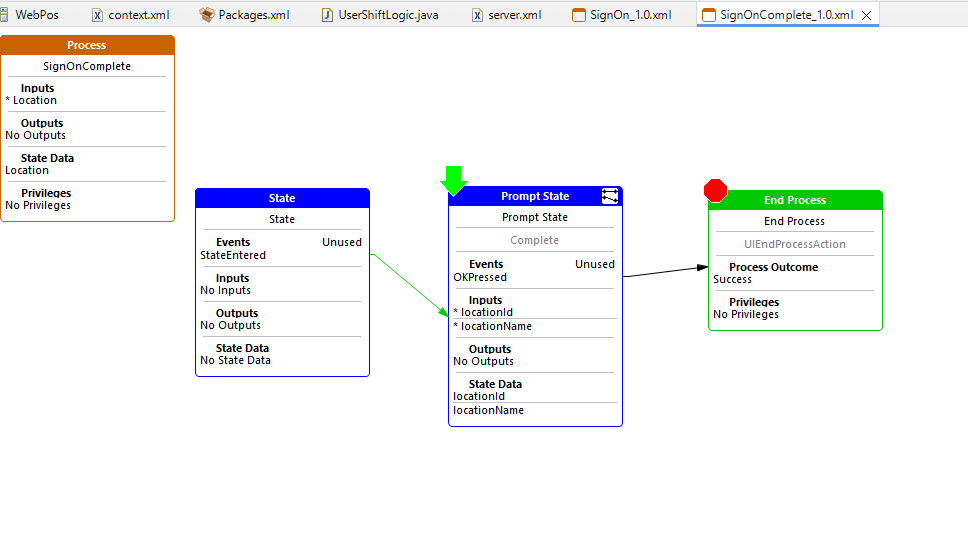Close the SignOnComplete_1.0.xml tab

[867, 15]
